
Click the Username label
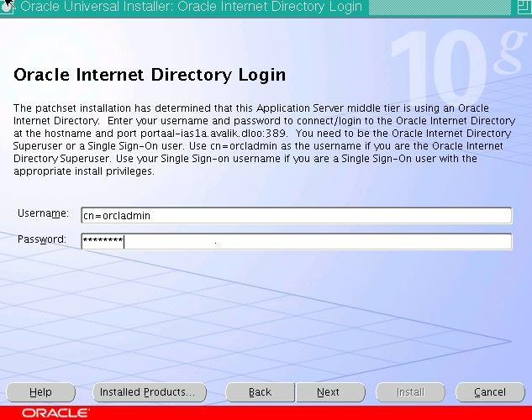pyautogui.click(x=43, y=213)
